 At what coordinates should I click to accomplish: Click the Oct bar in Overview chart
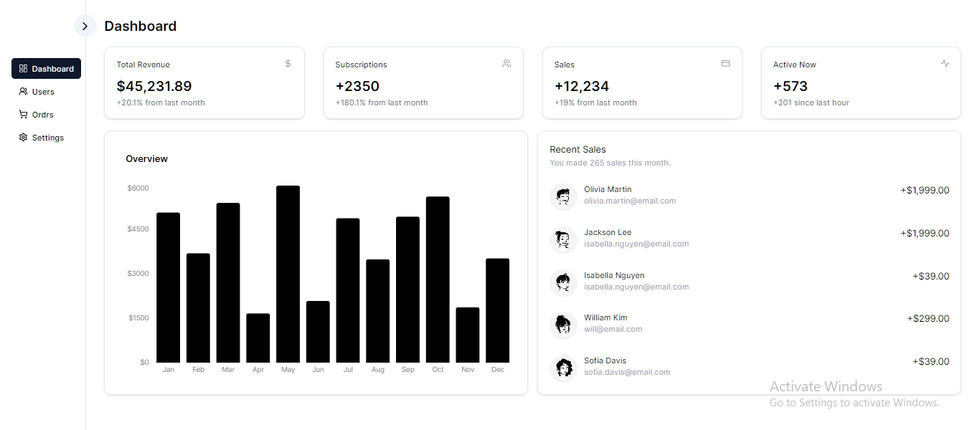click(438, 279)
